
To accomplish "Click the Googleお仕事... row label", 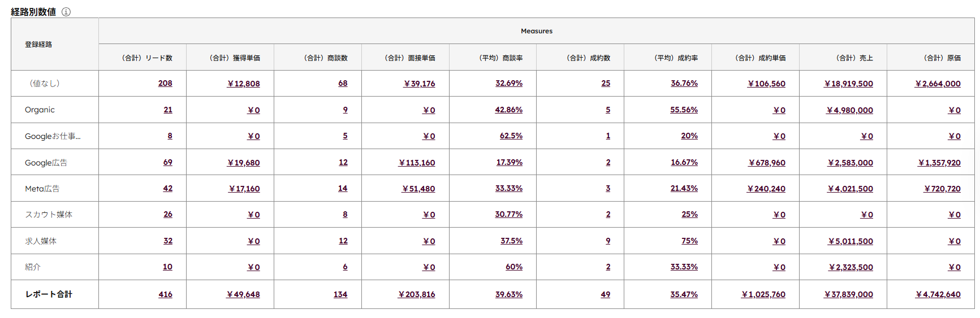I will click(53, 136).
